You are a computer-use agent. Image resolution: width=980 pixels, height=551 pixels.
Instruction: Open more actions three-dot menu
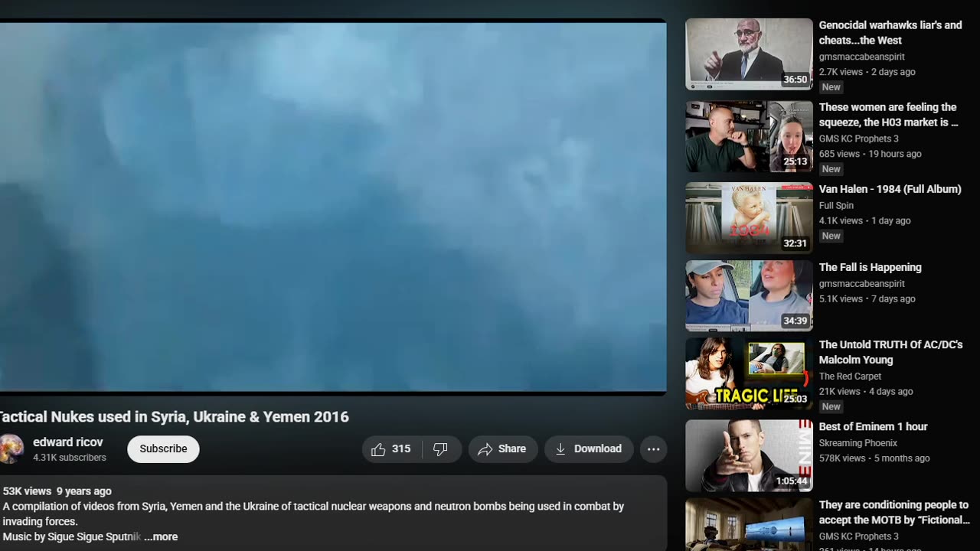tap(653, 449)
